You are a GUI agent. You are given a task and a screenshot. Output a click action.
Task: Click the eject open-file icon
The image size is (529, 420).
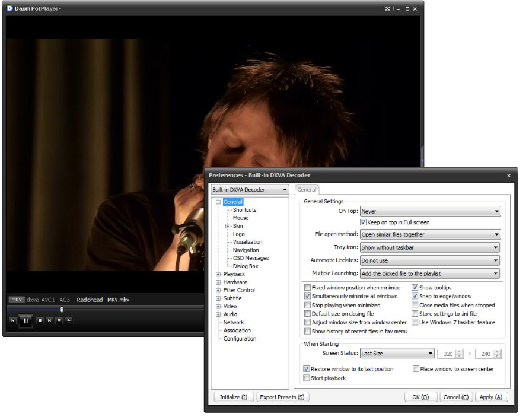click(x=68, y=320)
